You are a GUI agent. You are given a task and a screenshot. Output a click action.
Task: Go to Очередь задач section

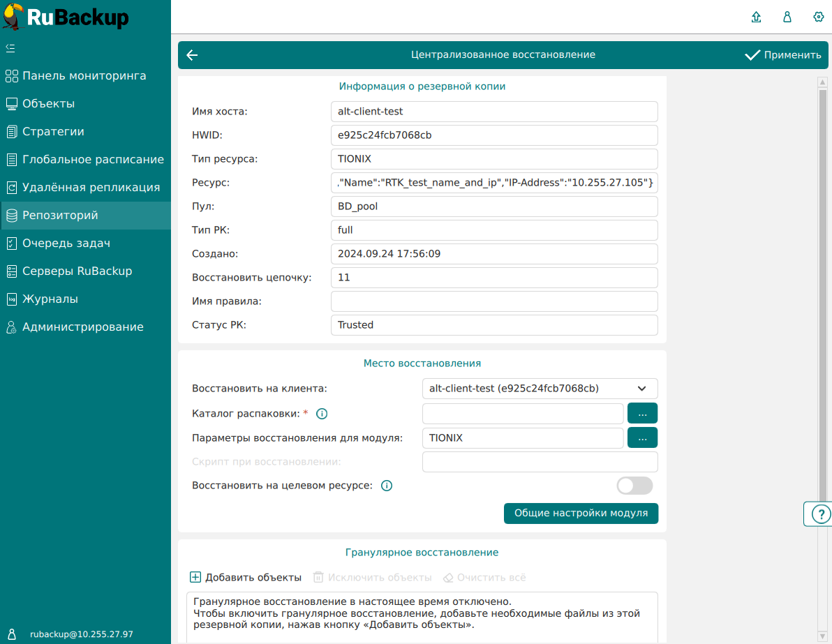[x=66, y=244]
